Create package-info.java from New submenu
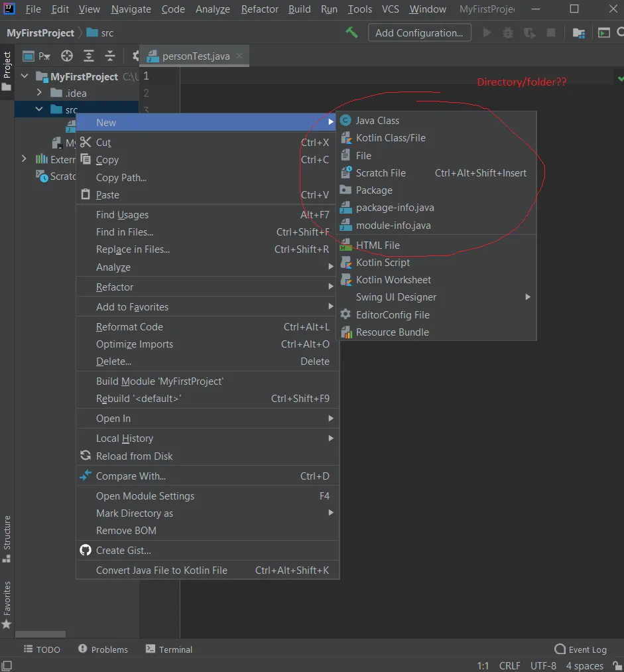 [x=436, y=208]
